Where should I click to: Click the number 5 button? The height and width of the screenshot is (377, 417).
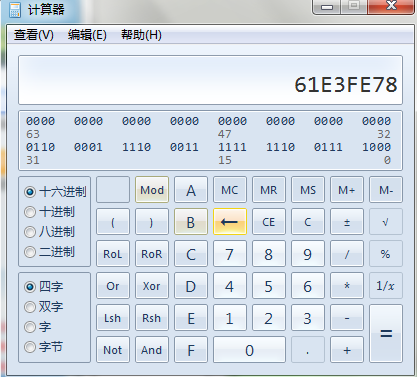click(x=269, y=286)
